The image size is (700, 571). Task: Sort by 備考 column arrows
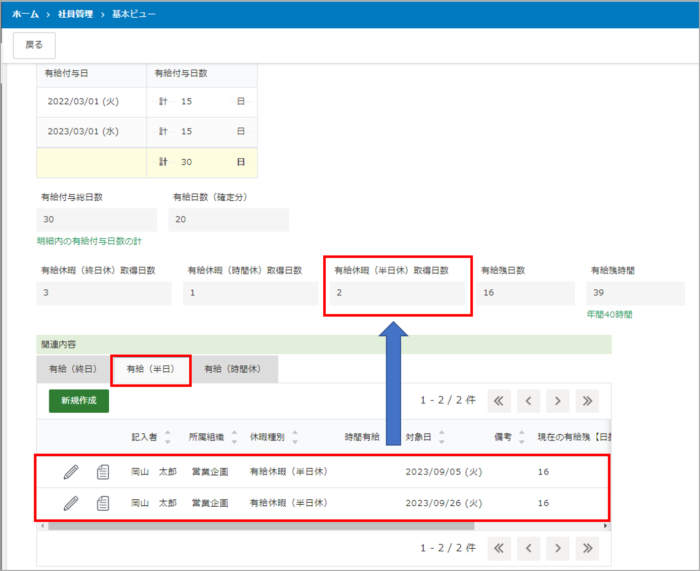[x=521, y=437]
